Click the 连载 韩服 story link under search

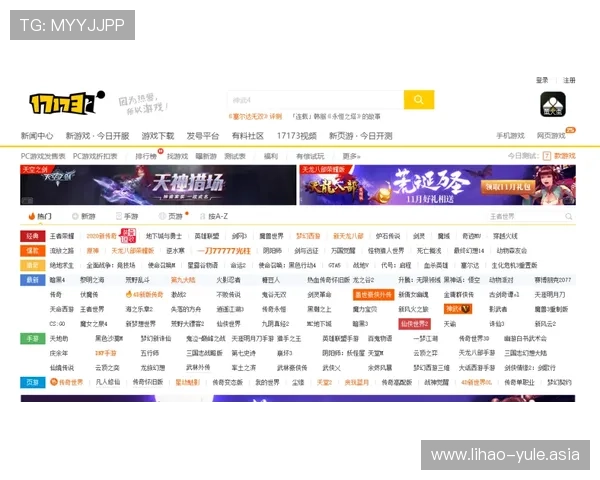336,116
